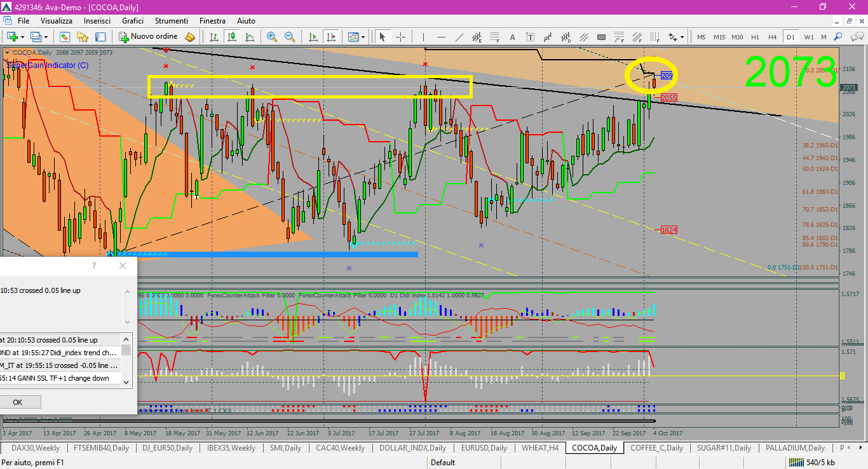Screen dimensions: 868x469
Task: Select the Fibonacci time zones tool
Action: pos(654,37)
